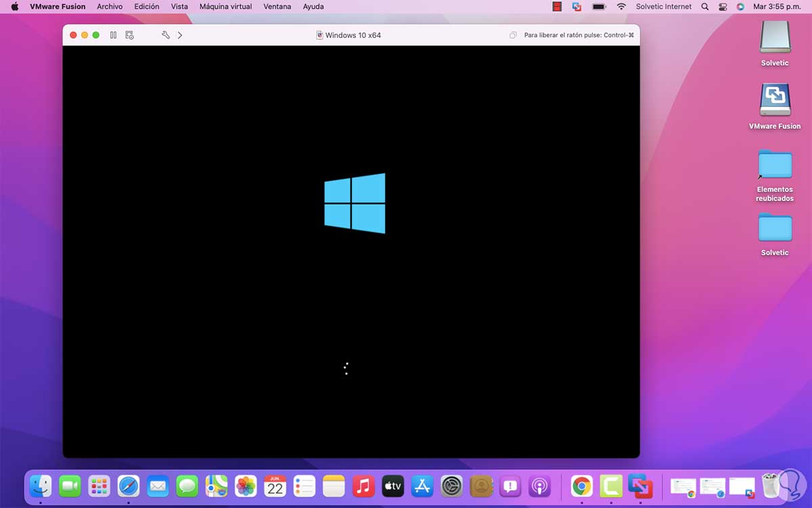Open Finder from the Dock

(41, 486)
